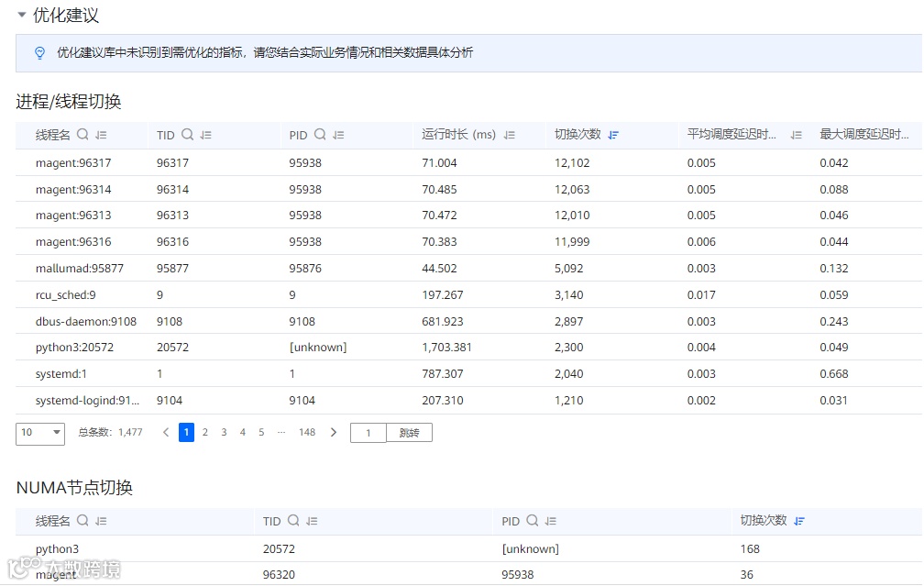
Task: Jump to last page 148
Action: [307, 433]
